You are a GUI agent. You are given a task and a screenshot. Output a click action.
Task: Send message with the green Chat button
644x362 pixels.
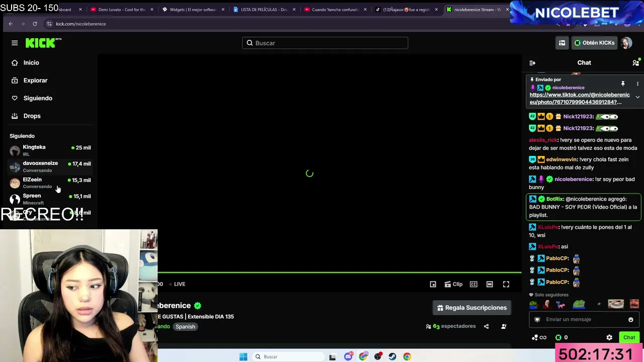pos(629,337)
